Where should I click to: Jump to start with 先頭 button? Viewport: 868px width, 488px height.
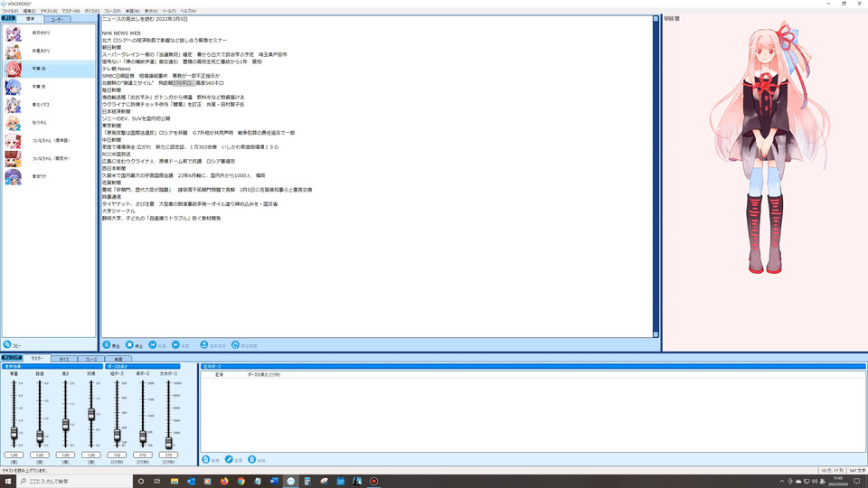[x=157, y=345]
